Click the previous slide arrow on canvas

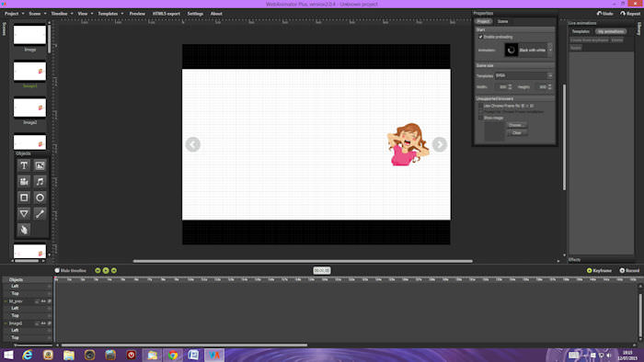pos(192,144)
